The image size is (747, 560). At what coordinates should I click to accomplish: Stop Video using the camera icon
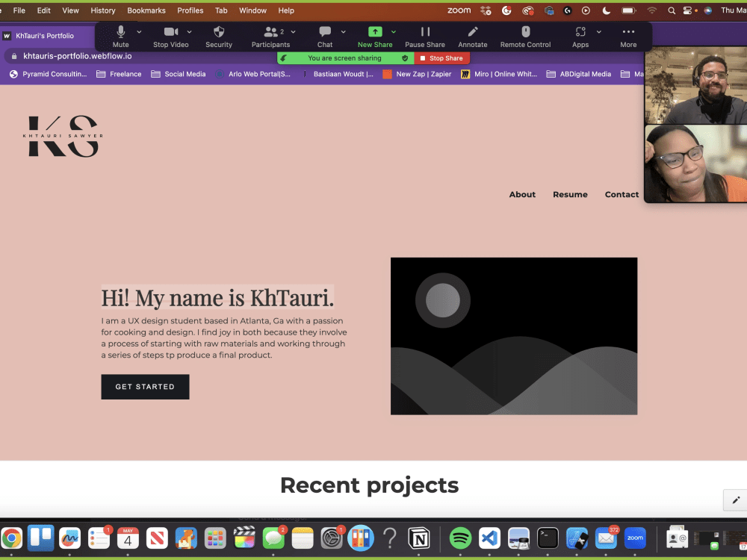point(170,36)
